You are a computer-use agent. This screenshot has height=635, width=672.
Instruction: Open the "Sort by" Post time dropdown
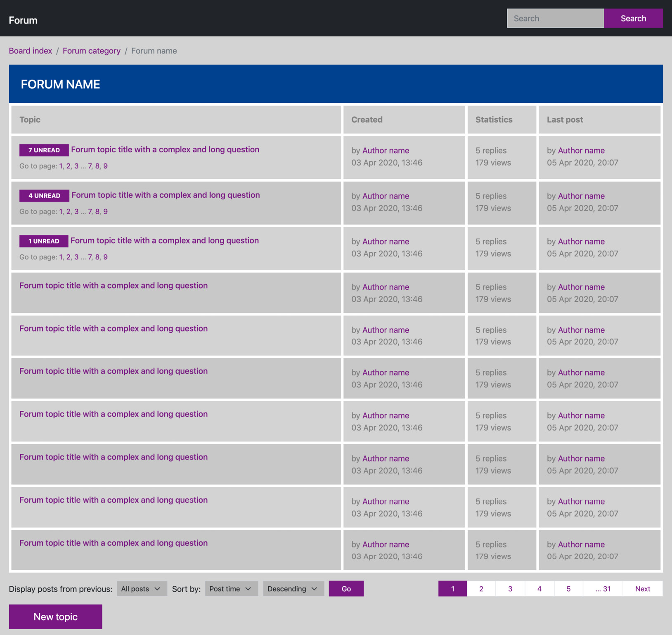[231, 589]
